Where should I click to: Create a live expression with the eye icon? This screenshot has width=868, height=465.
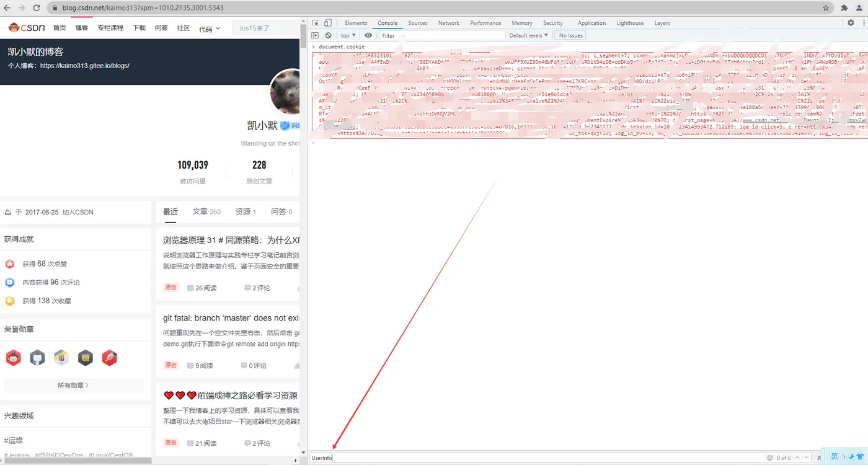pyautogui.click(x=368, y=35)
